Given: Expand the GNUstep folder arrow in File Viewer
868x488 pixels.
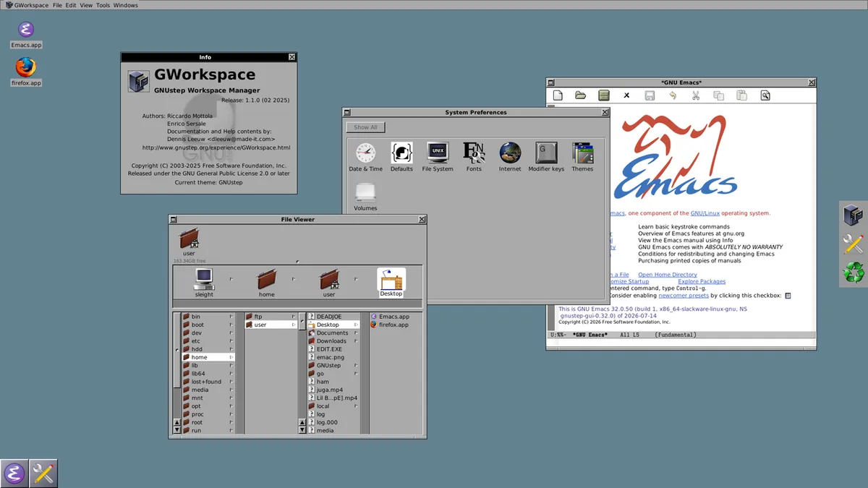Looking at the screenshot, I should coord(356,366).
